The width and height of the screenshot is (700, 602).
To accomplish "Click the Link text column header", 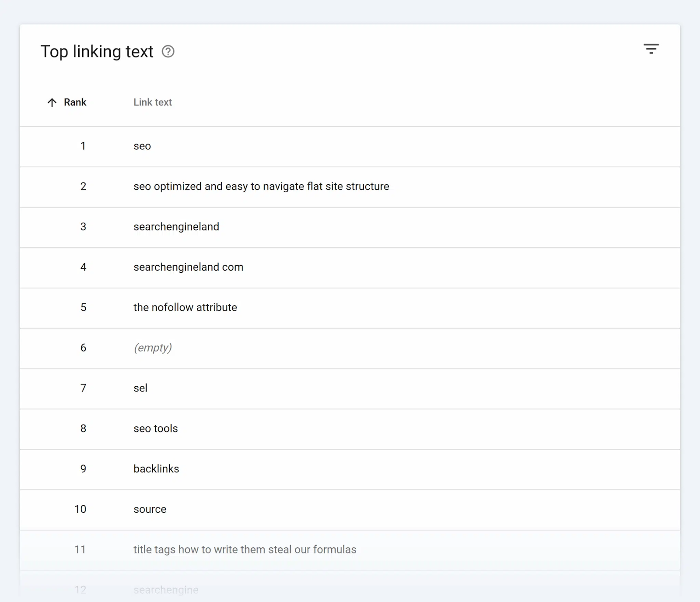I will tap(153, 102).
